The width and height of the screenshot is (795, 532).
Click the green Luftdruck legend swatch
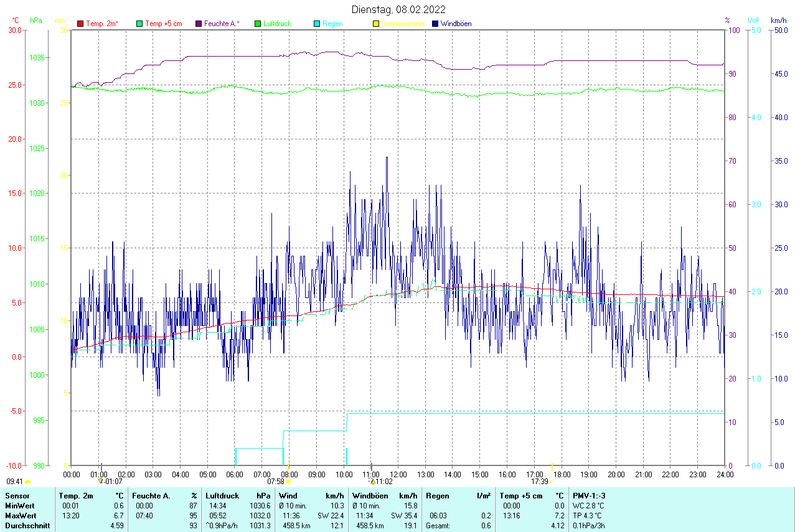(258, 24)
